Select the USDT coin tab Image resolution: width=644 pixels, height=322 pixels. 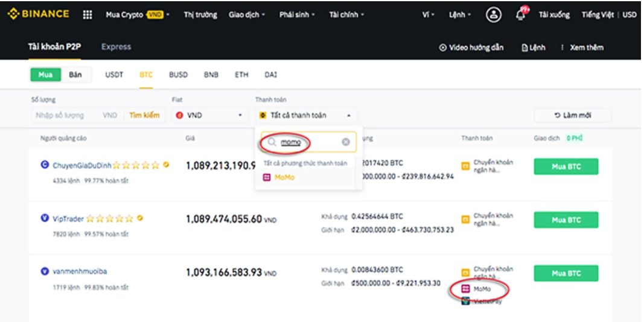click(x=114, y=75)
